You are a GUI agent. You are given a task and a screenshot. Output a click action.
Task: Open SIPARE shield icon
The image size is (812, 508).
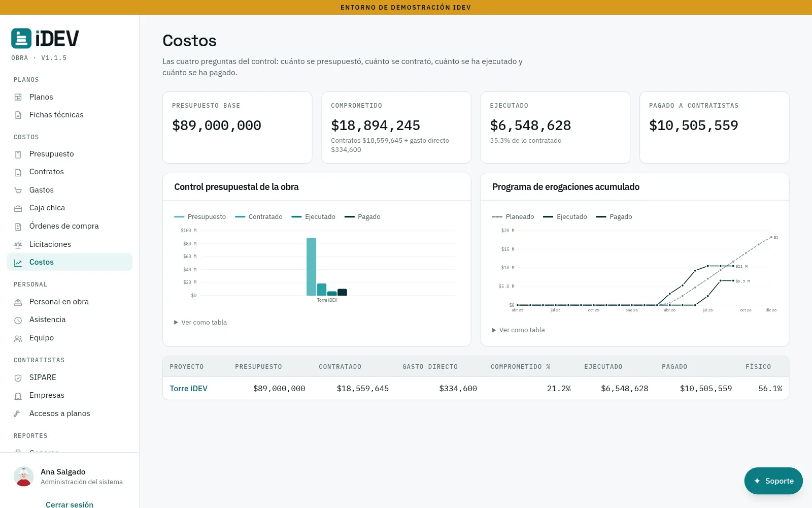tap(18, 378)
